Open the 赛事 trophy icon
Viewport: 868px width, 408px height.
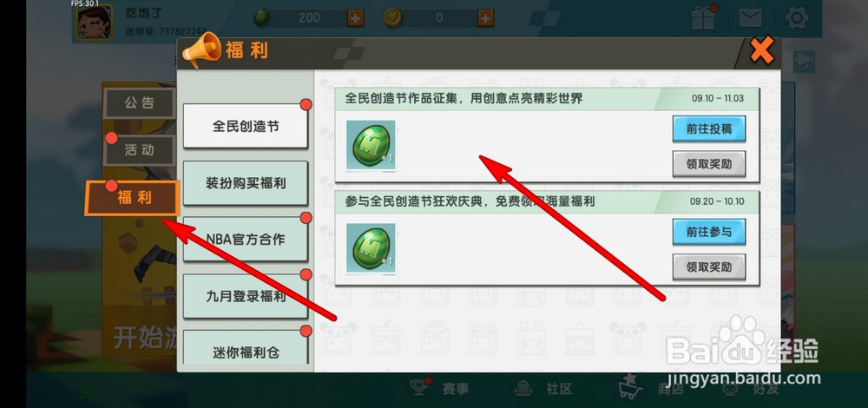point(419,388)
